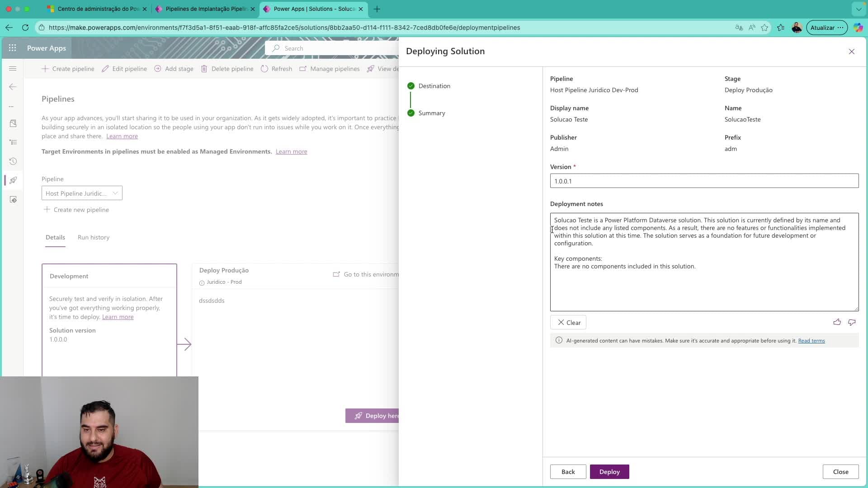The image size is (868, 488).
Task: Open the Solutions icon in the sidebar
Action: [x=13, y=123]
